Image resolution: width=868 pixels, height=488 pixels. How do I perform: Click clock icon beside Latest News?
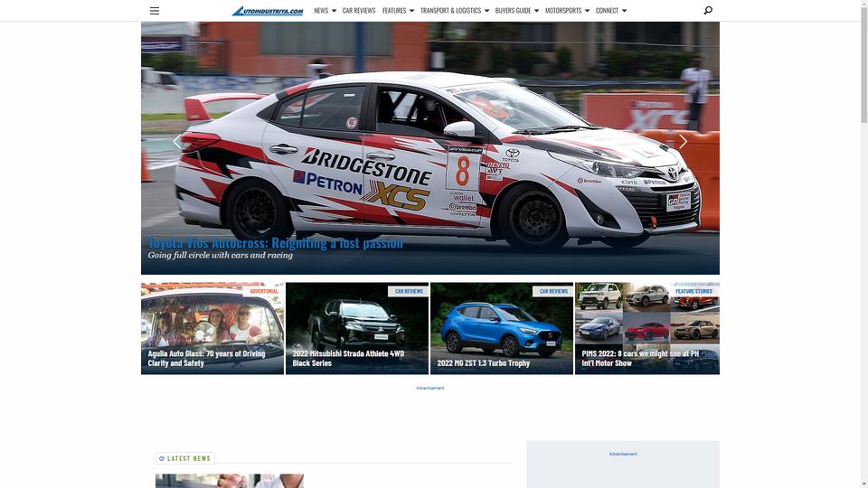[x=162, y=459]
